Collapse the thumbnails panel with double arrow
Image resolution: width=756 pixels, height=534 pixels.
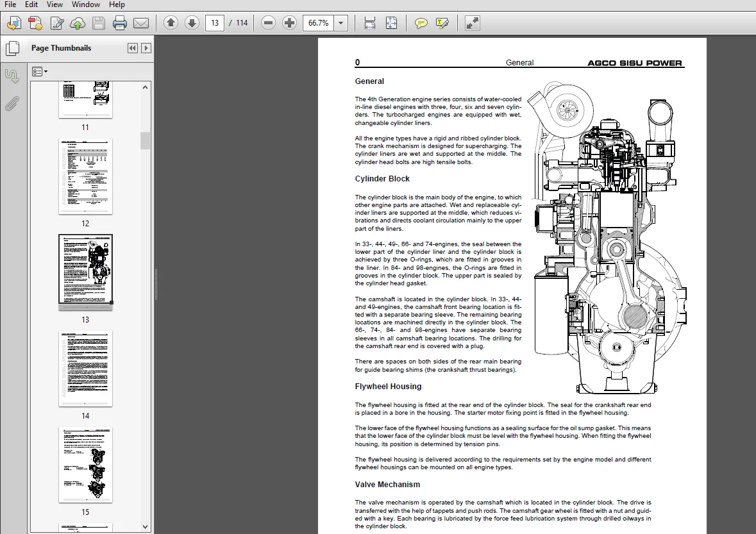tap(133, 47)
